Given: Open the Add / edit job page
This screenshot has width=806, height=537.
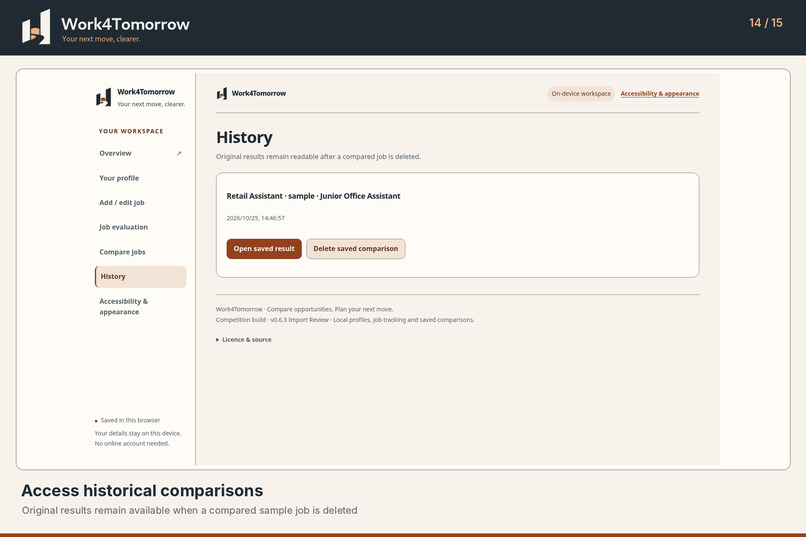Looking at the screenshot, I should click(140, 202).
